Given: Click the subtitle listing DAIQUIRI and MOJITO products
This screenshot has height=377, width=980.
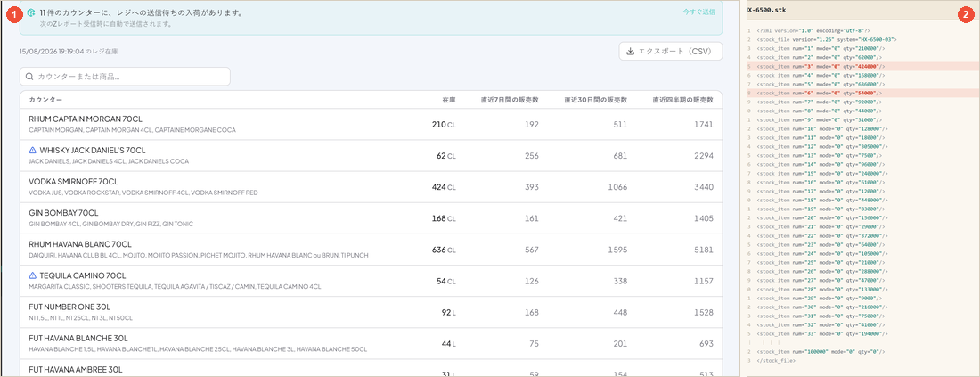Looking at the screenshot, I should [199, 255].
